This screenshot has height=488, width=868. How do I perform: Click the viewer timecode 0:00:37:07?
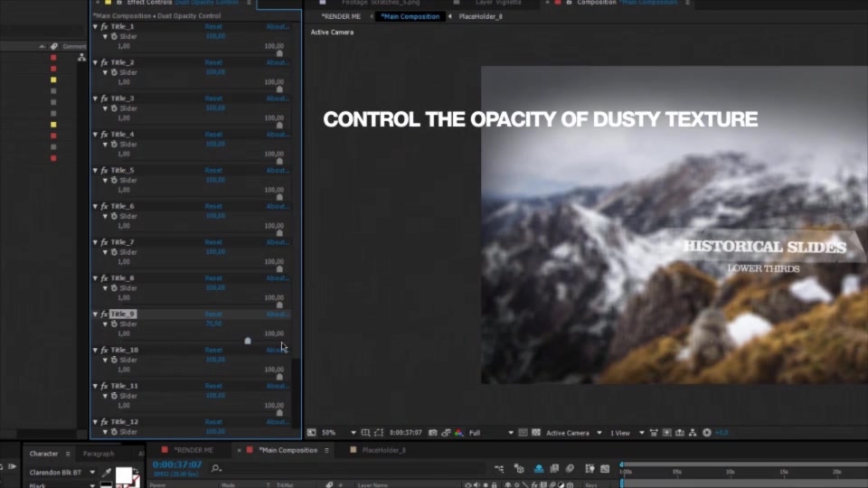tap(406, 433)
